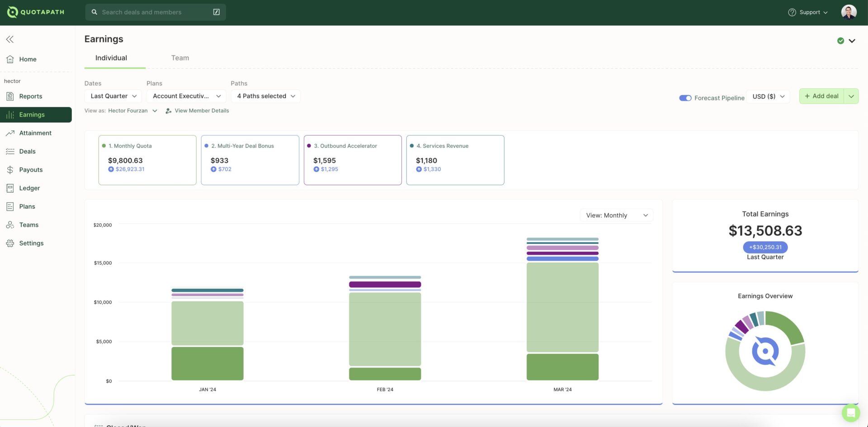
Task: Open Settings using the gear icon
Action: click(x=10, y=243)
